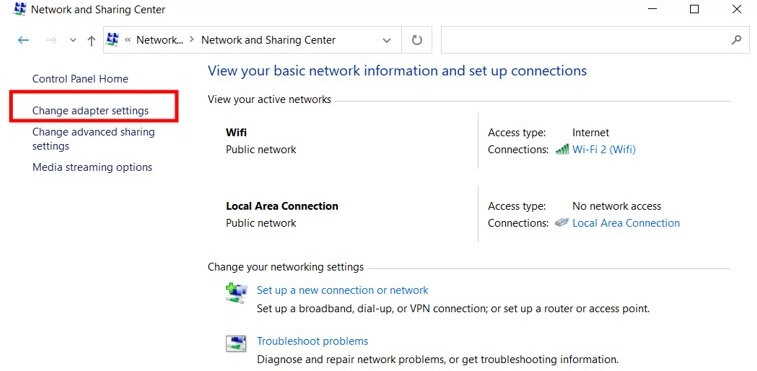Open the Wi-Fi 2 (Wifi) connection link

604,149
